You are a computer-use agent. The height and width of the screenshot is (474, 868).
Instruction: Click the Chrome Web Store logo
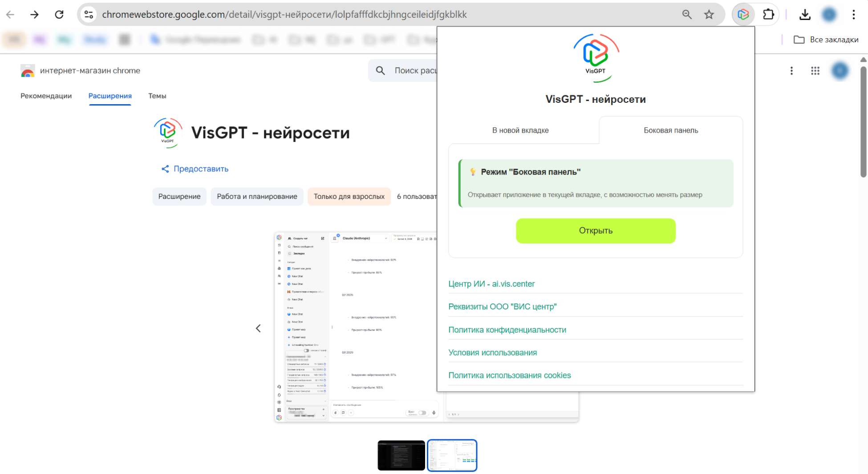28,71
